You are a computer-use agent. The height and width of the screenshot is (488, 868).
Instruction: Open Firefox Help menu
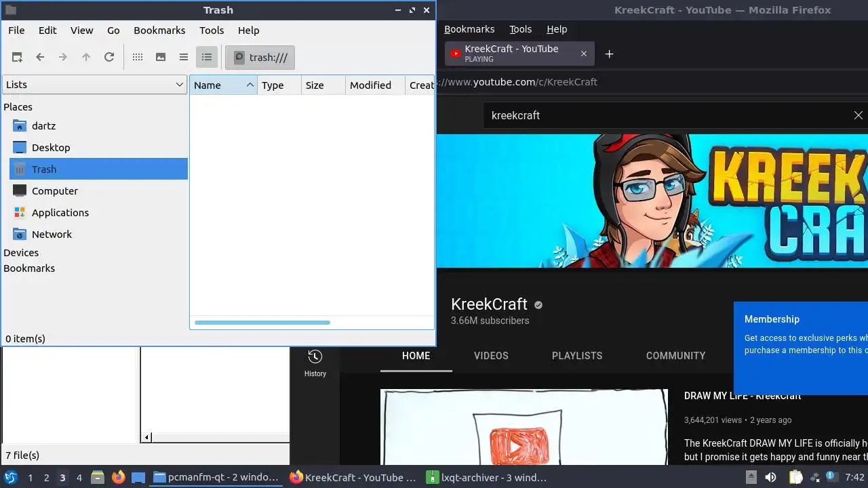coord(557,29)
